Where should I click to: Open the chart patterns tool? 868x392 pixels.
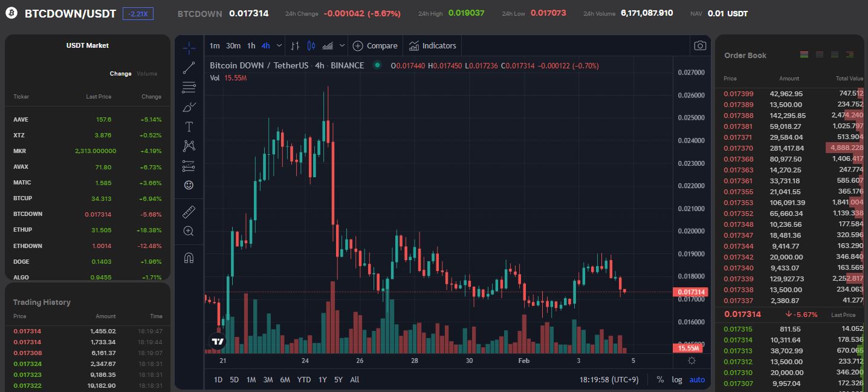point(189,146)
